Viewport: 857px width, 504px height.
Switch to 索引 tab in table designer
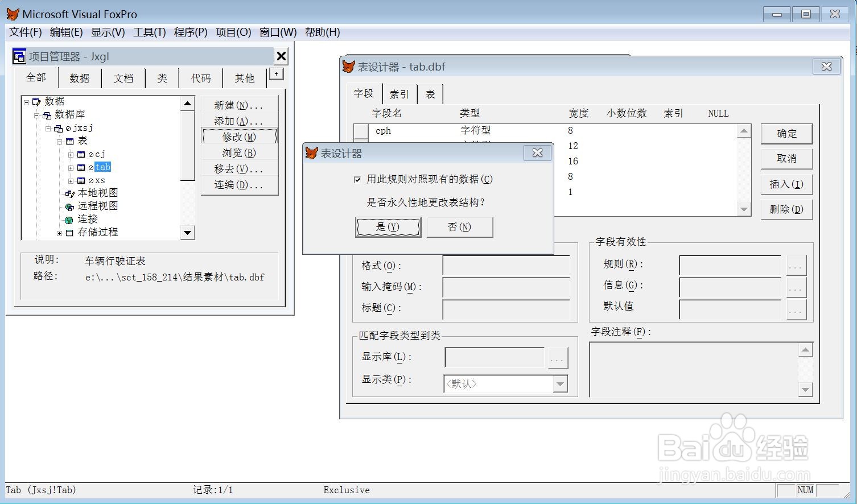399,94
